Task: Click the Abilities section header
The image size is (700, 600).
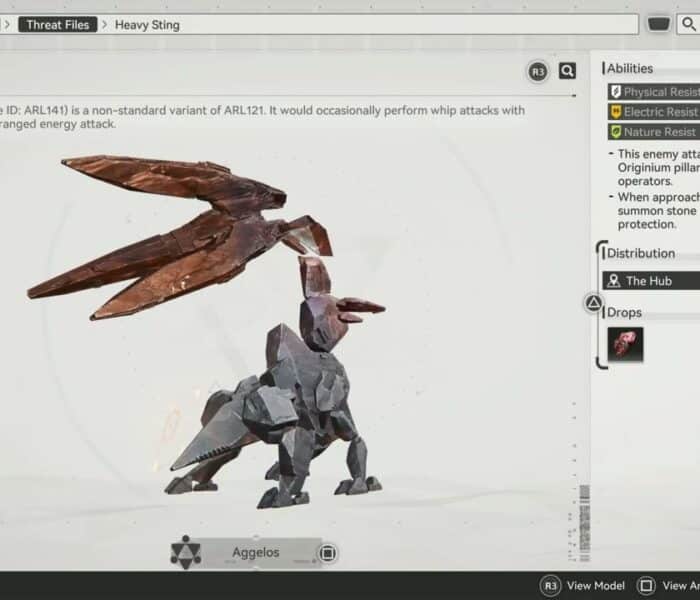Action: coord(629,68)
